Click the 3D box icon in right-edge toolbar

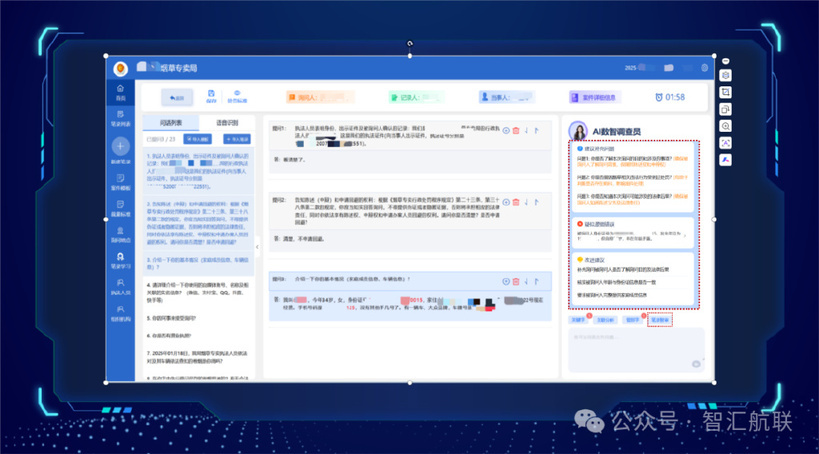(725, 76)
